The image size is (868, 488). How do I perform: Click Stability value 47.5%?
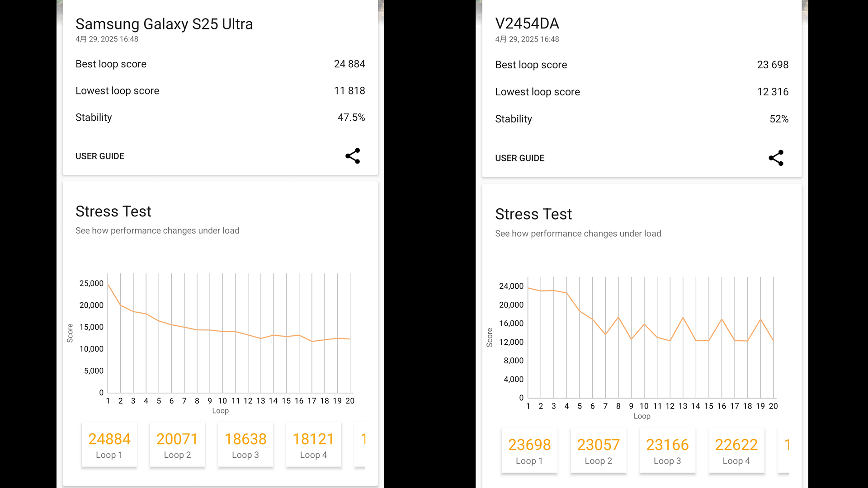351,117
